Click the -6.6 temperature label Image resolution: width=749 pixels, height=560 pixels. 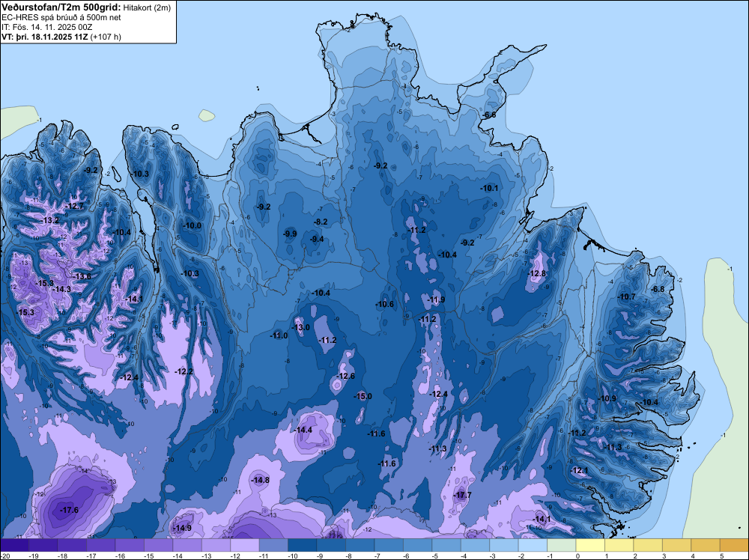(489, 115)
